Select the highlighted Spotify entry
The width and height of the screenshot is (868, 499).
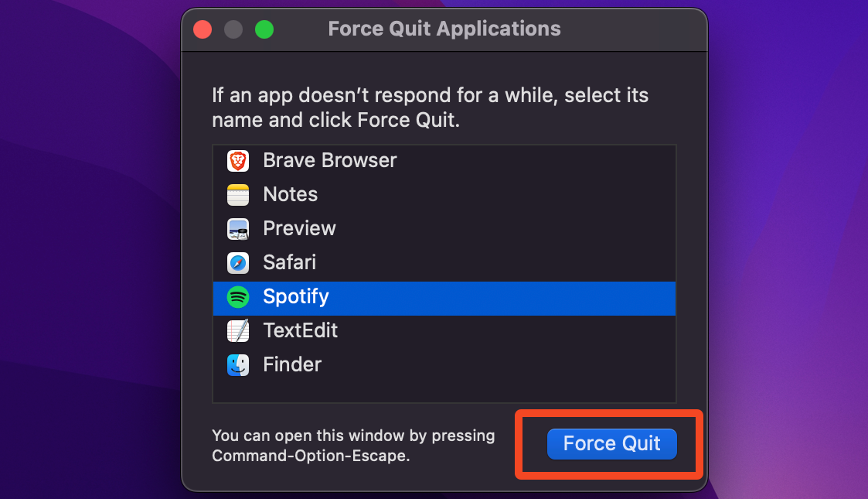296,297
